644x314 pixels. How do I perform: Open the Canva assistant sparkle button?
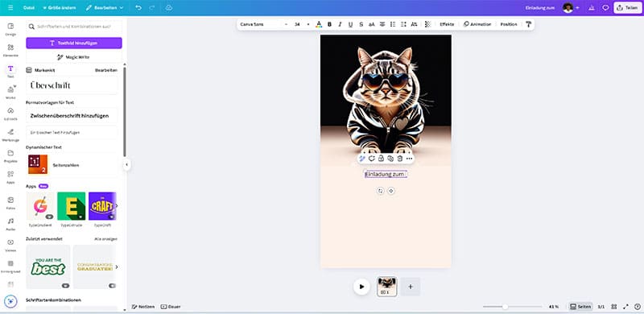[10, 301]
